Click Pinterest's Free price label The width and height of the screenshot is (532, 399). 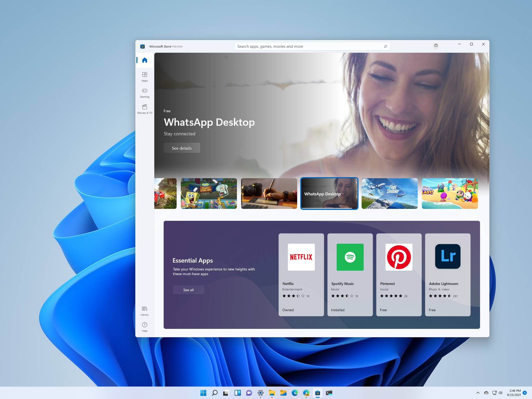tap(383, 310)
